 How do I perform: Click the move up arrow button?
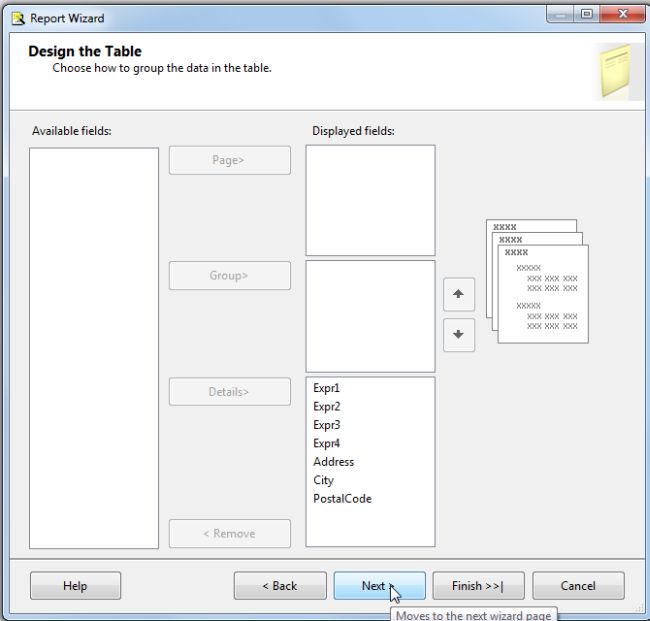point(458,294)
